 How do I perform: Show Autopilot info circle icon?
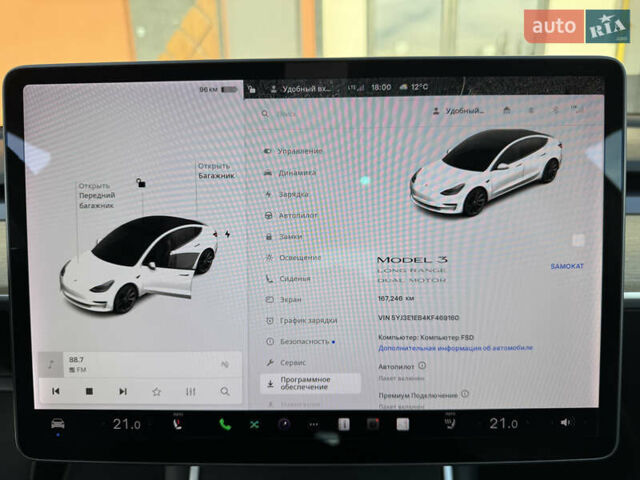tap(422, 366)
